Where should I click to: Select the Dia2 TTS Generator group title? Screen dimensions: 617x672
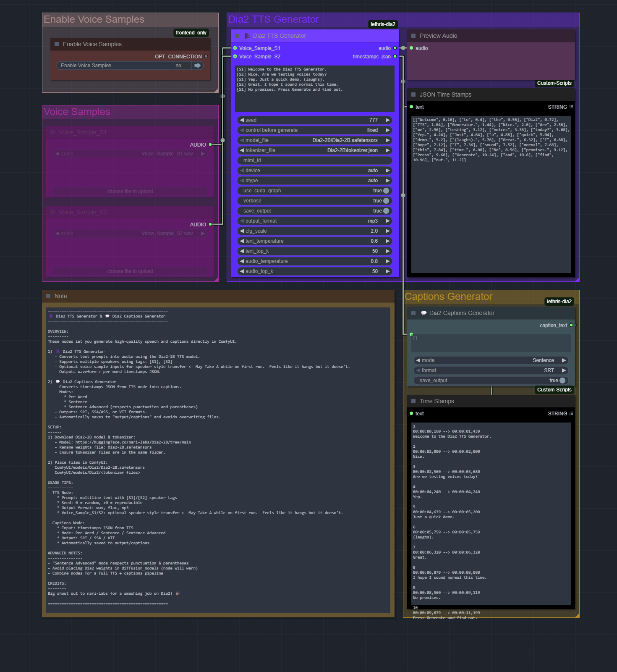[x=274, y=19]
